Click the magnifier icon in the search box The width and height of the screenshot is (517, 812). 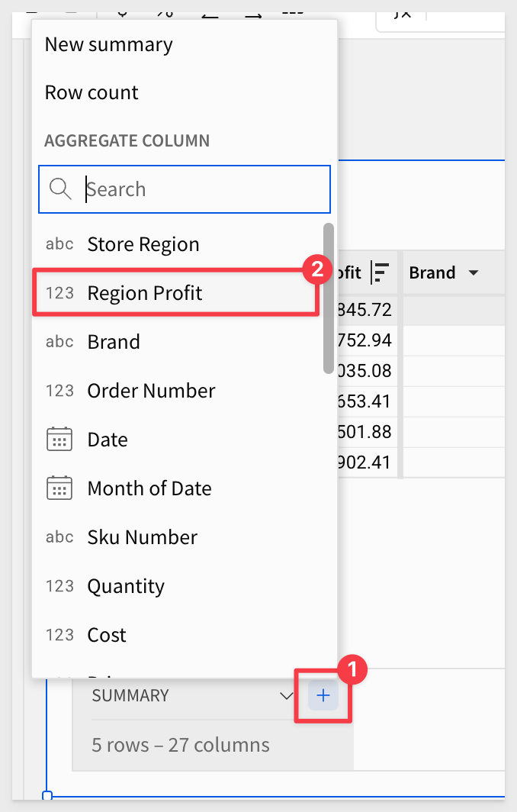pyautogui.click(x=60, y=189)
